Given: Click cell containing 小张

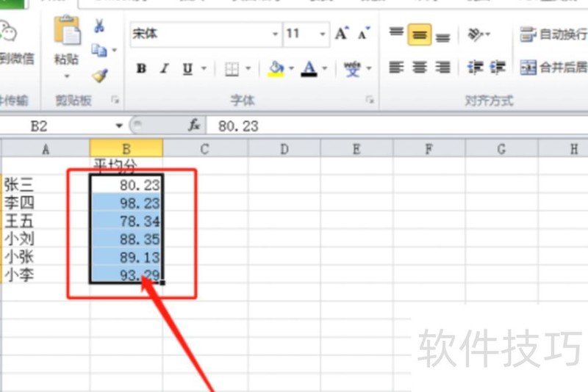Looking at the screenshot, I should coord(46,256).
